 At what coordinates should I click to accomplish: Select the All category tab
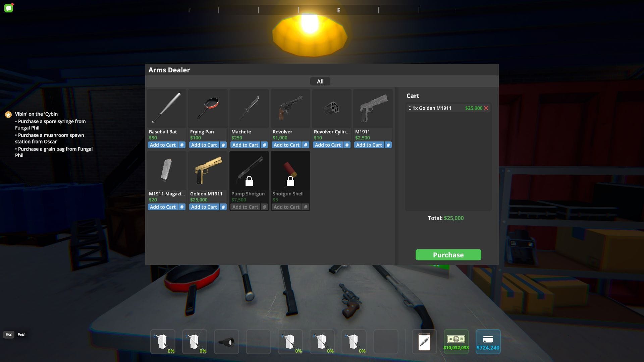[x=320, y=81]
